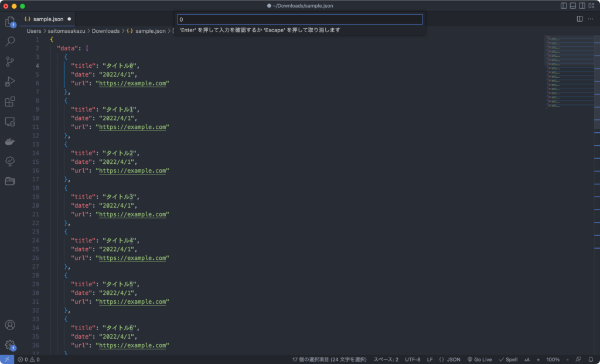Change the JSON language mode selector
The image size is (600, 364).
(451, 359)
